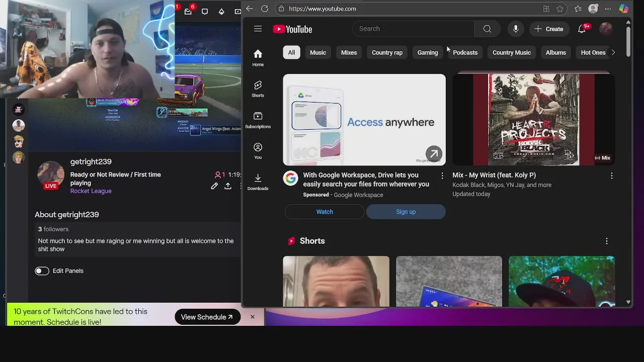
Task: Open Twitch bits icon
Action: [x=221, y=11]
